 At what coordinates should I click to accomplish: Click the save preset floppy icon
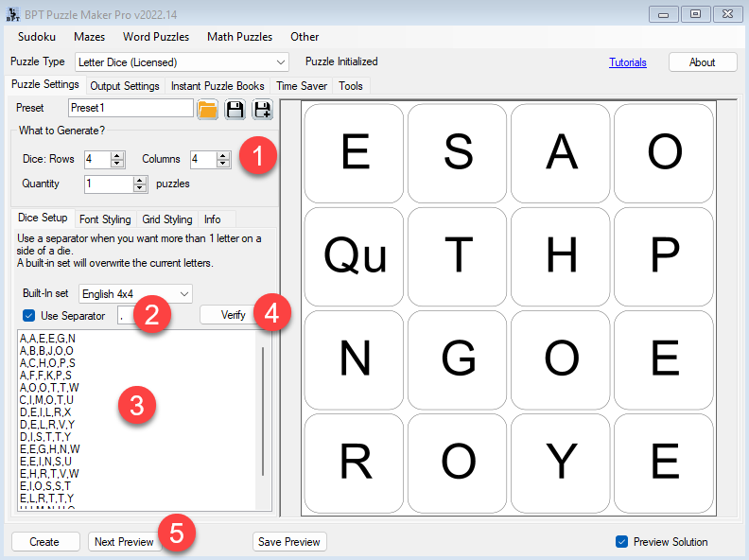click(235, 110)
